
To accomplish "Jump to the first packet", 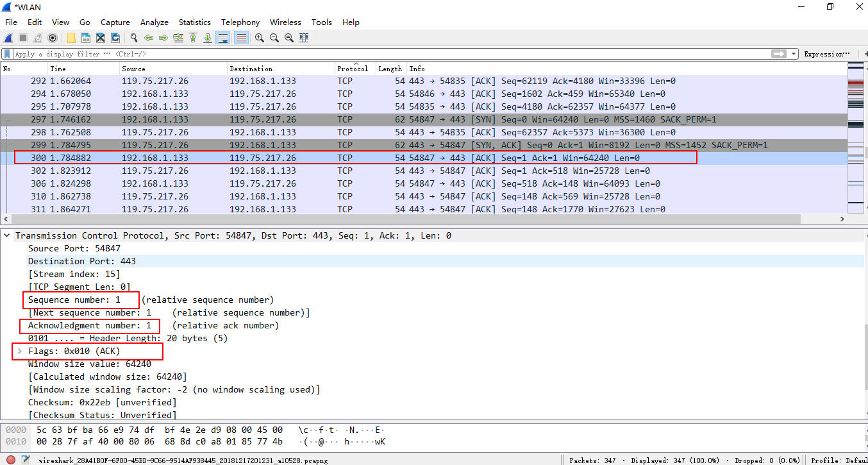I will pos(193,38).
